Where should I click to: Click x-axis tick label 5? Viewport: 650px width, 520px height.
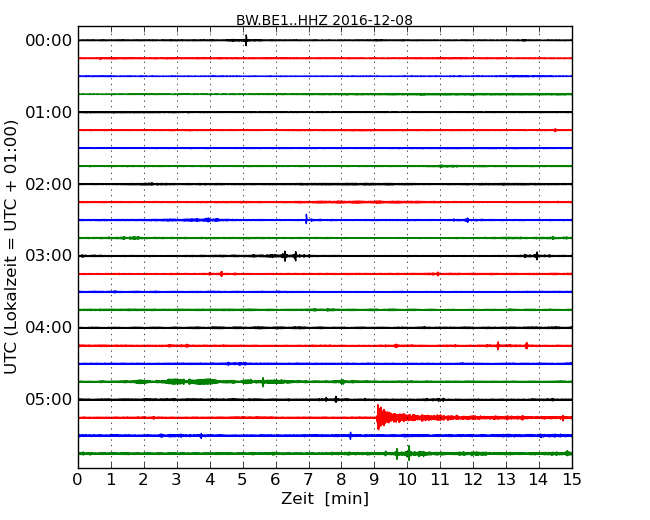tap(242, 479)
